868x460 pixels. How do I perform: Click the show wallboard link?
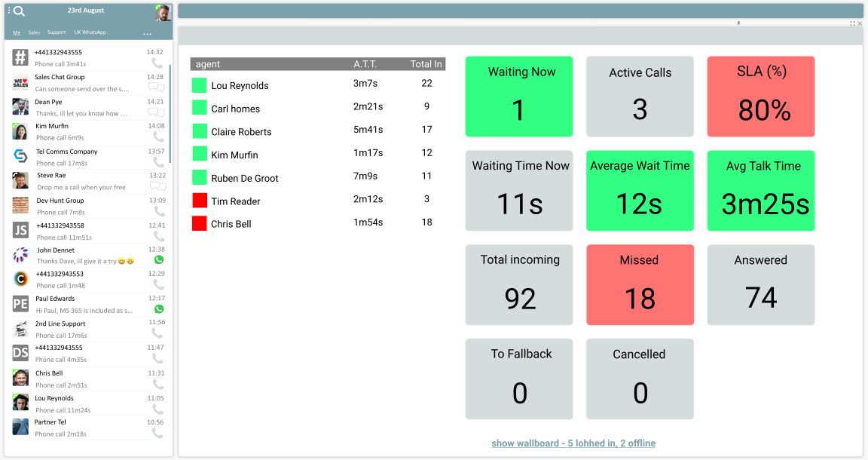573,443
